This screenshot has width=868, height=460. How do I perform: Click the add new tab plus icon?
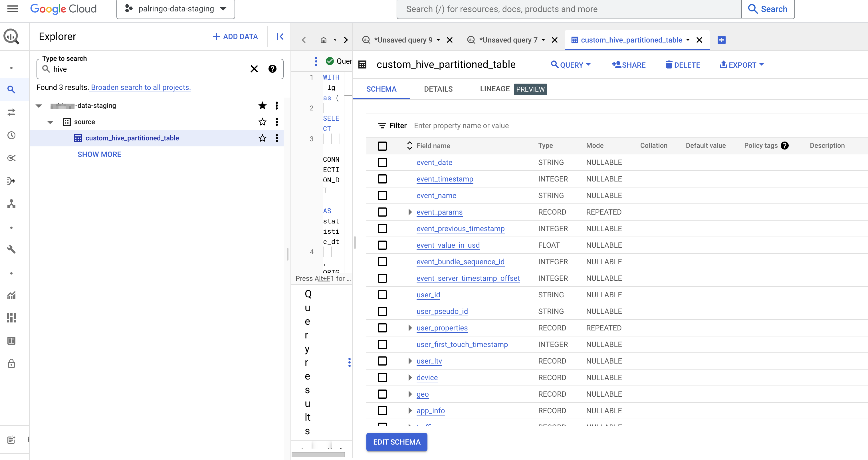721,40
